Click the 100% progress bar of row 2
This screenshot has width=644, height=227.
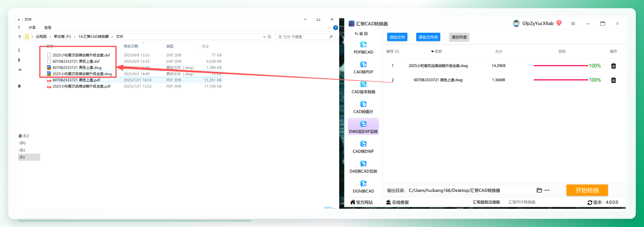(x=561, y=80)
